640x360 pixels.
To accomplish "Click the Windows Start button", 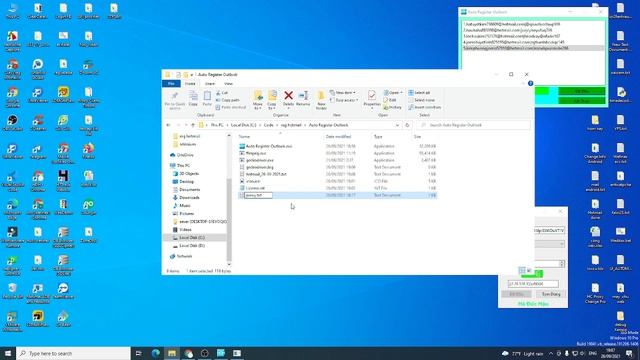I will [8, 353].
